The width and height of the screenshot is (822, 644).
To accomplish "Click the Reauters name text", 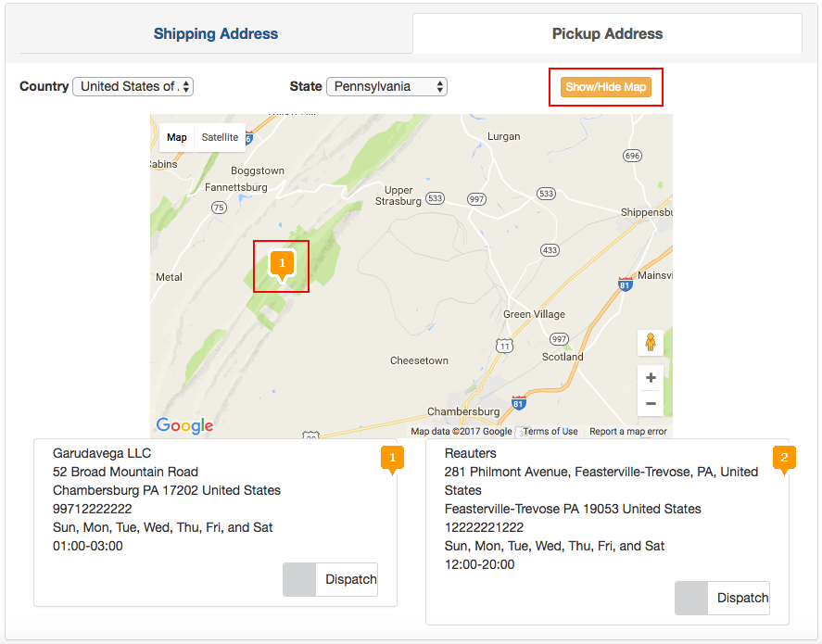I will (x=470, y=453).
